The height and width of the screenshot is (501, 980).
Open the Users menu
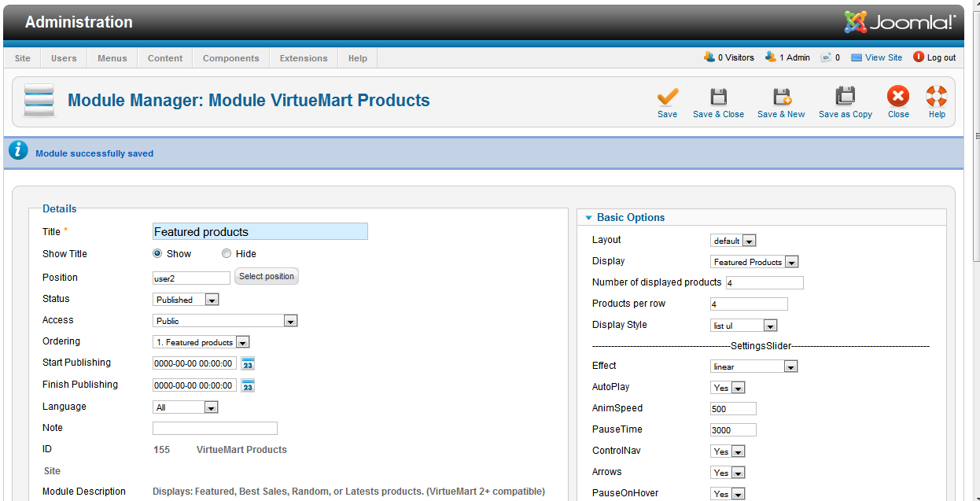pyautogui.click(x=64, y=58)
